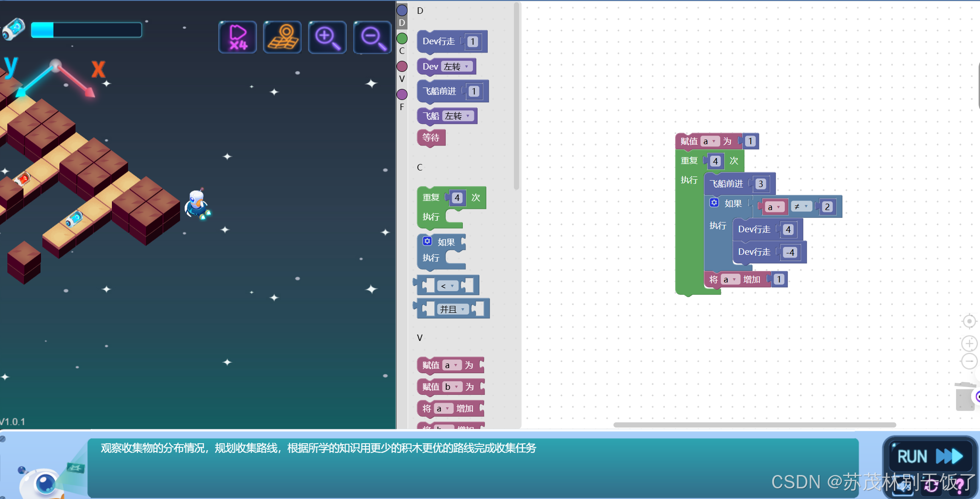Click the map location view icon
This screenshot has width=980, height=499.
pyautogui.click(x=282, y=37)
